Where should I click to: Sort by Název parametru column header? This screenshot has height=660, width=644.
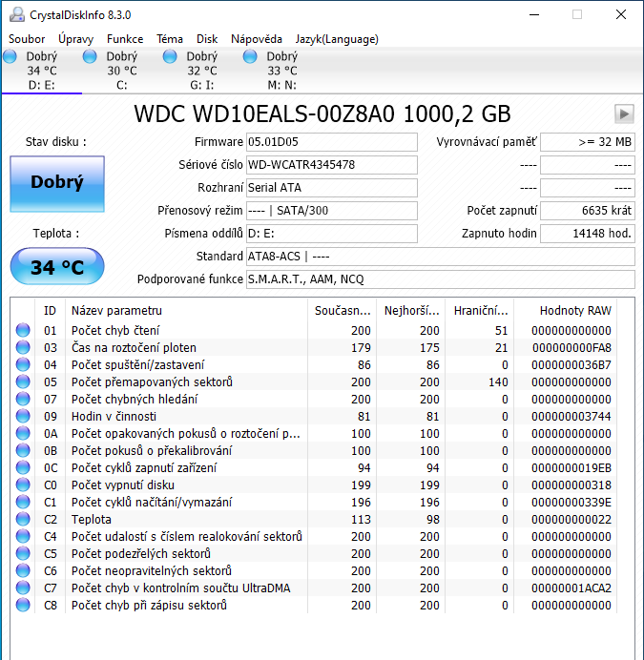point(187,311)
